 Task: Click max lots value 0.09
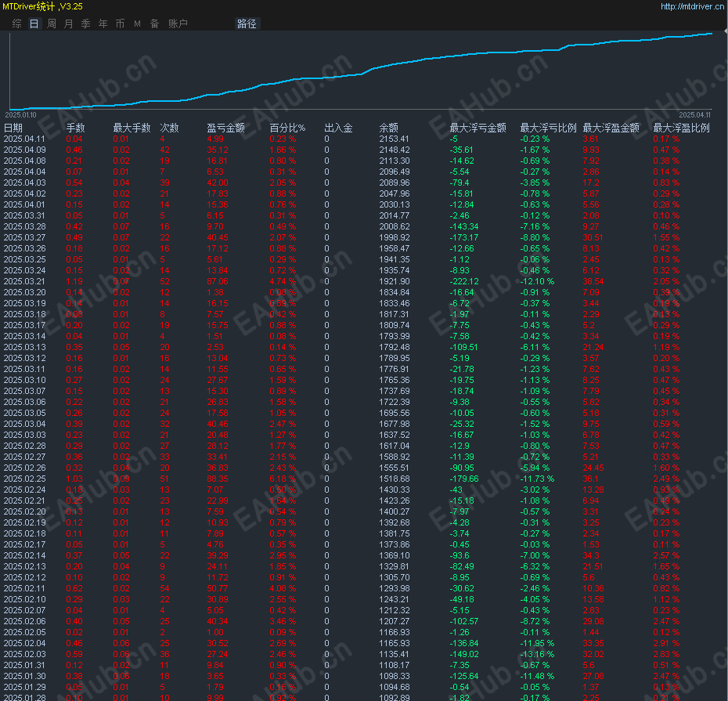click(121, 479)
